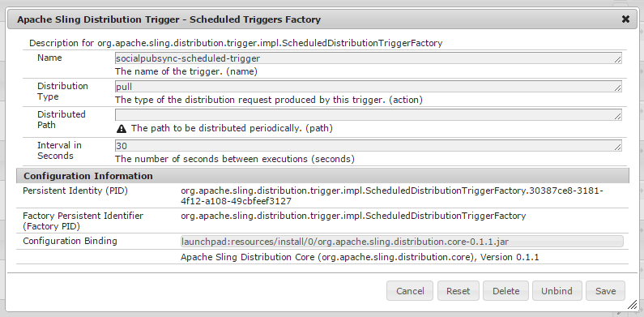
Task: Click the Persistent Identity PID value
Action: coord(392,195)
